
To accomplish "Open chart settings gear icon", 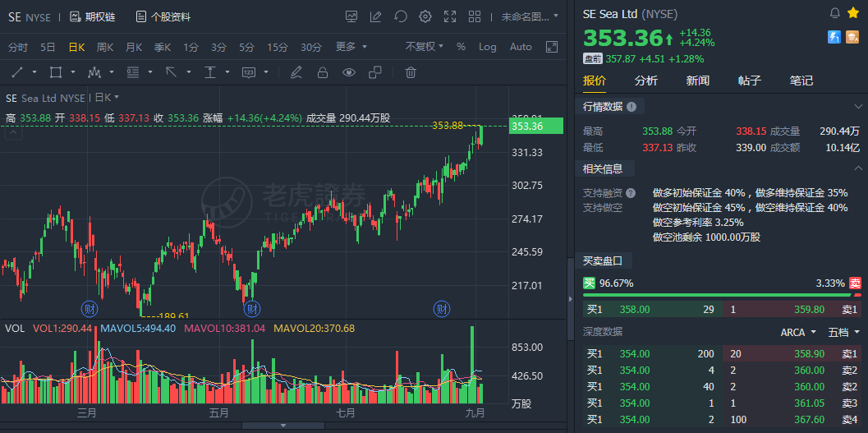I will click(x=425, y=16).
